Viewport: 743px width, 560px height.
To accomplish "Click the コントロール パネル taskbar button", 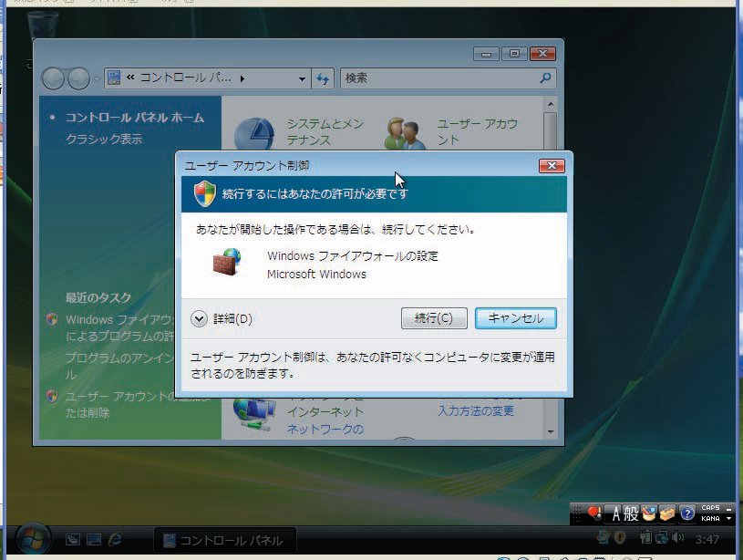I will tap(225, 540).
